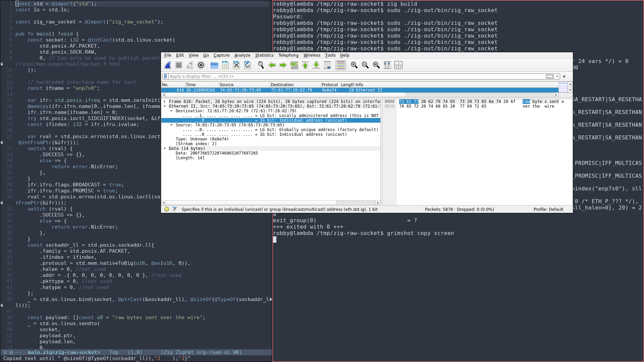Screen dimensions: 644x362
Task: Zoom in on packet list text
Action: [x=354, y=65]
